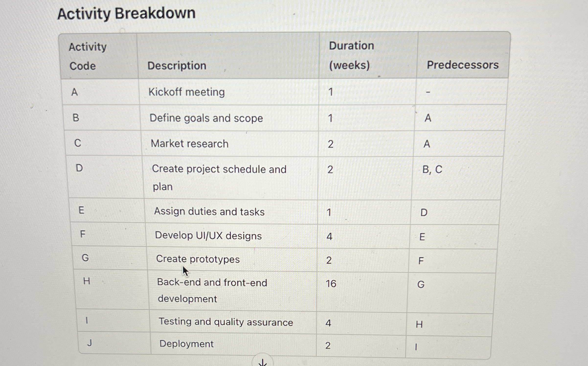Click the Testing and quality assurance cell
This screenshot has height=366, width=588.
click(x=233, y=322)
